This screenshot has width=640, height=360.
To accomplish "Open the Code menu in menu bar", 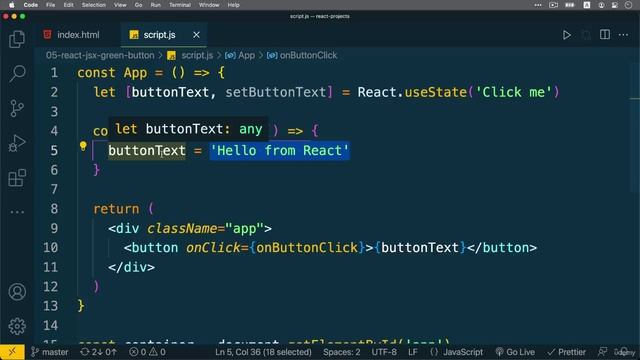I will pos(31,5).
